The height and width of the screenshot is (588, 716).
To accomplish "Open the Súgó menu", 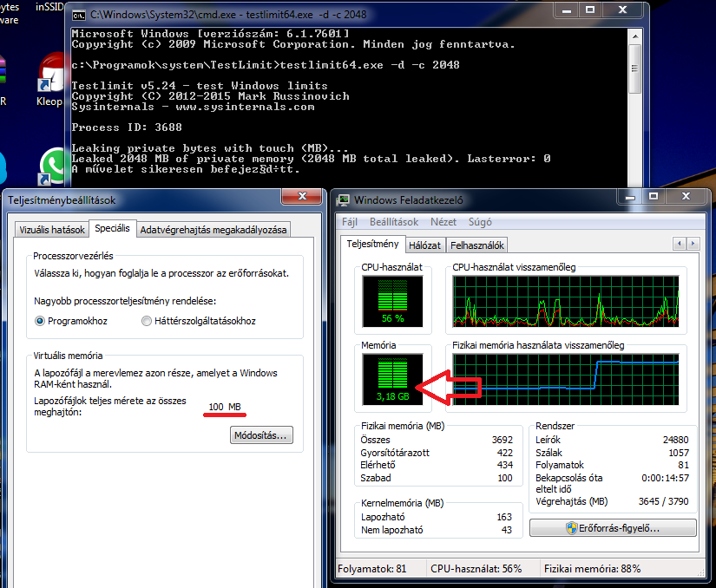I will pos(480,222).
